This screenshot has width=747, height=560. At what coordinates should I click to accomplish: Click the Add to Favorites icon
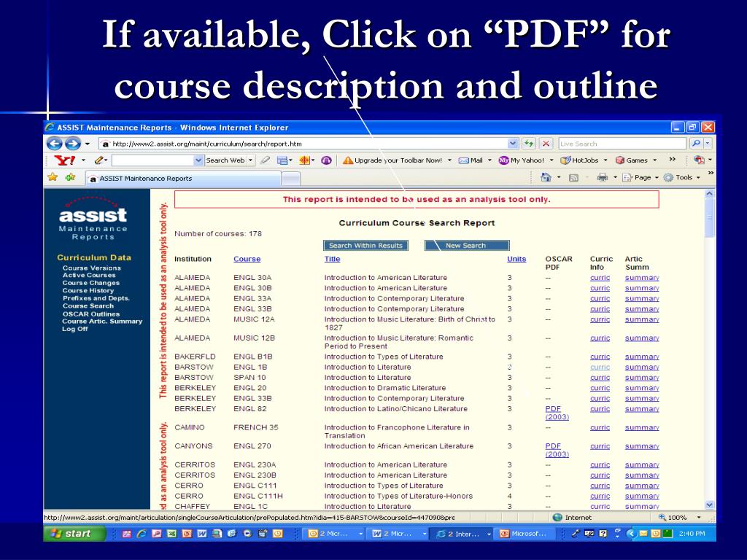point(71,177)
